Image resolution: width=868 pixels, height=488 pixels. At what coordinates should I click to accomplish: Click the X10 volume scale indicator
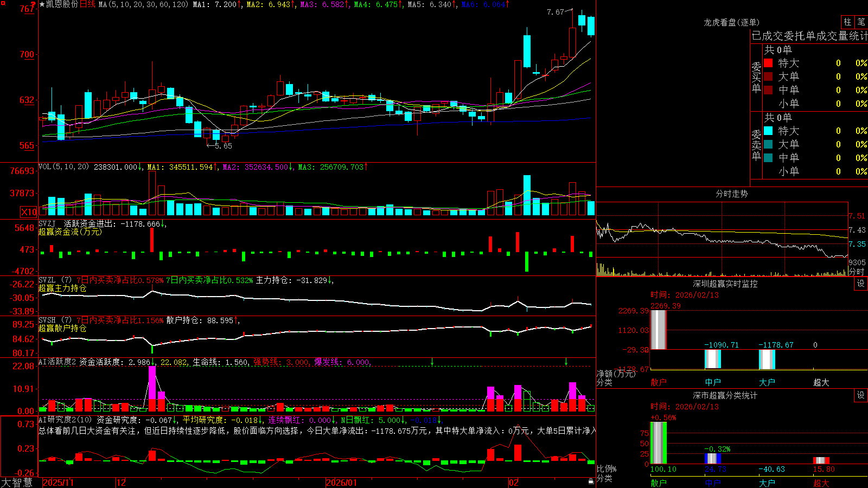tap(29, 212)
